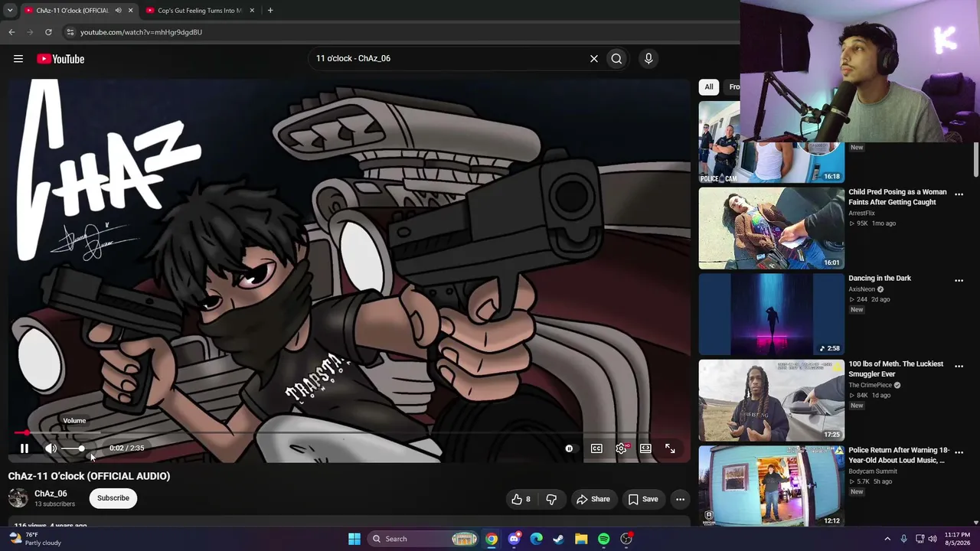Share the ChAz video
The height and width of the screenshot is (551, 980).
click(593, 499)
